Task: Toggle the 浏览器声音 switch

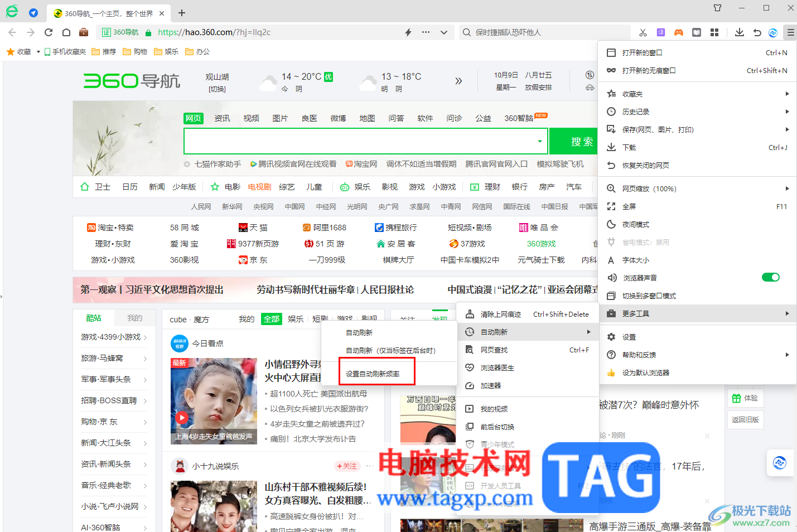Action: 771,278
